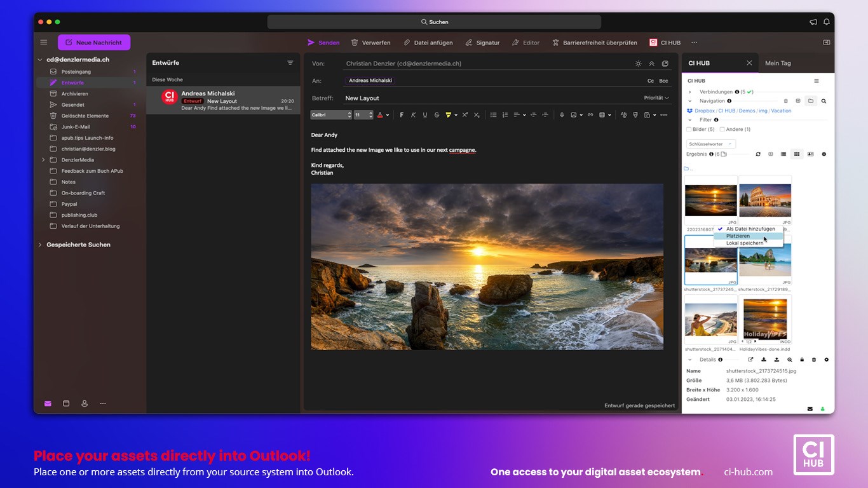Lock the selected asset in Details

coord(802,360)
